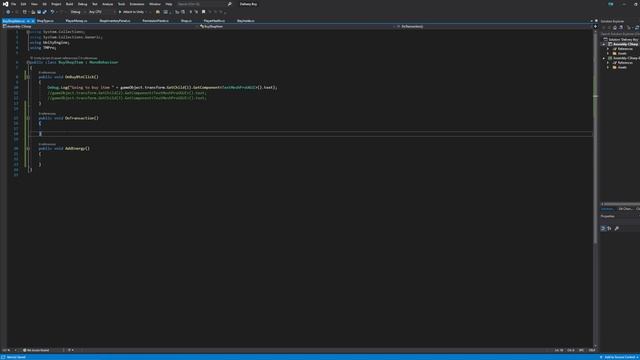Expand References under second Assembly-CSharp project
Image resolution: width=640 pixels, height=360 pixels.
click(608, 63)
